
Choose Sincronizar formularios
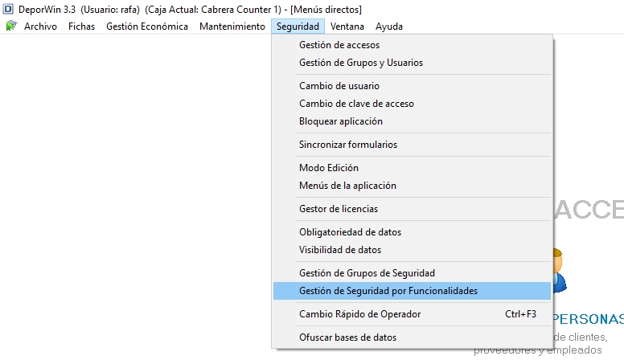pos(412,145)
